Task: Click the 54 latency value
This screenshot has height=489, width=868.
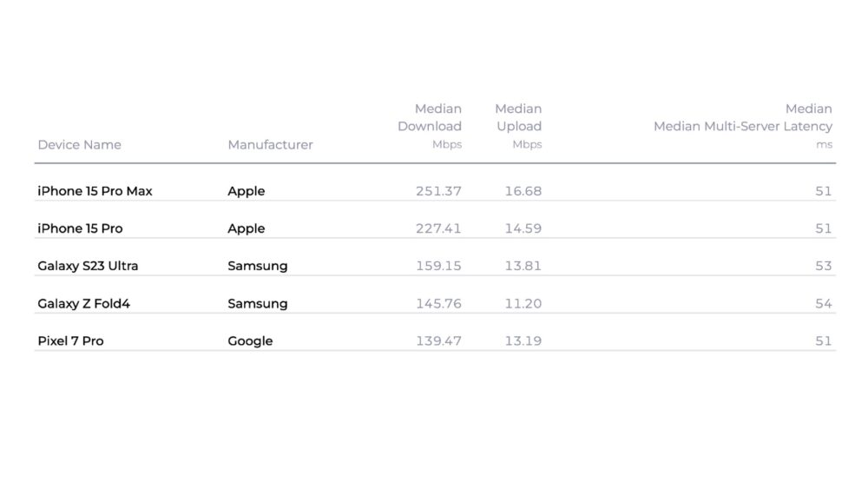Action: click(823, 303)
